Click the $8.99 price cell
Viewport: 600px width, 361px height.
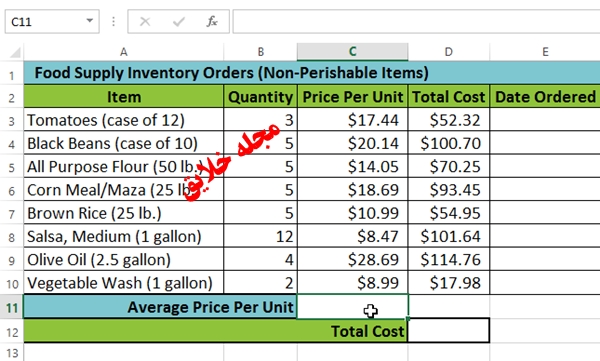pos(353,283)
